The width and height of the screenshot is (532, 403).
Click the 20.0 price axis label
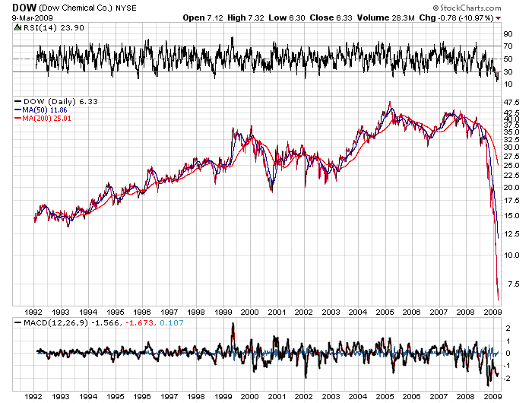pos(511,187)
